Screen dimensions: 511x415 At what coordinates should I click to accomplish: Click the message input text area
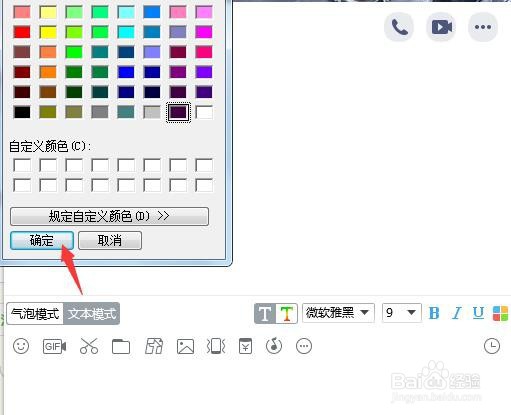[257, 385]
